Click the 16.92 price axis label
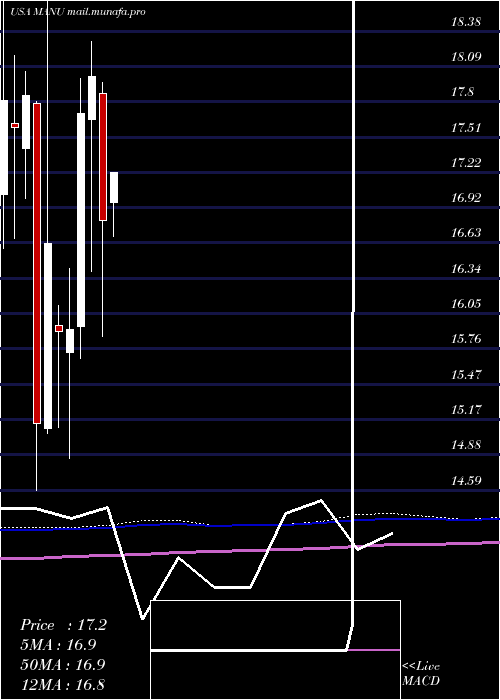Image resolution: width=500 pixels, height=700 pixels. pos(466,197)
